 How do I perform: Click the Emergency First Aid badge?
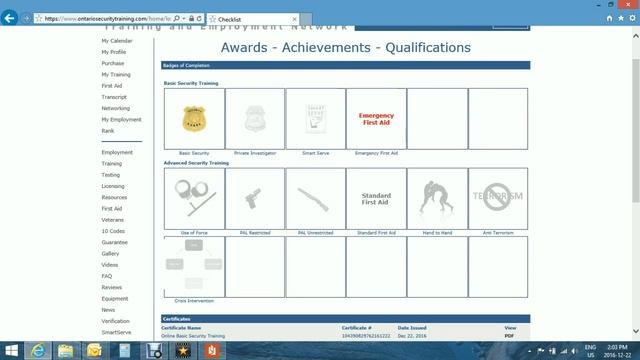[x=376, y=119]
